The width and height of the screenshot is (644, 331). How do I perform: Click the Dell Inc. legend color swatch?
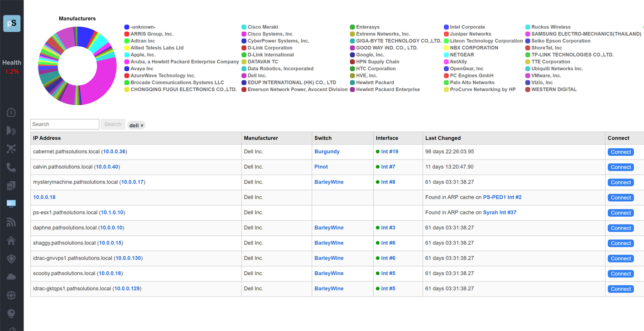coord(244,76)
